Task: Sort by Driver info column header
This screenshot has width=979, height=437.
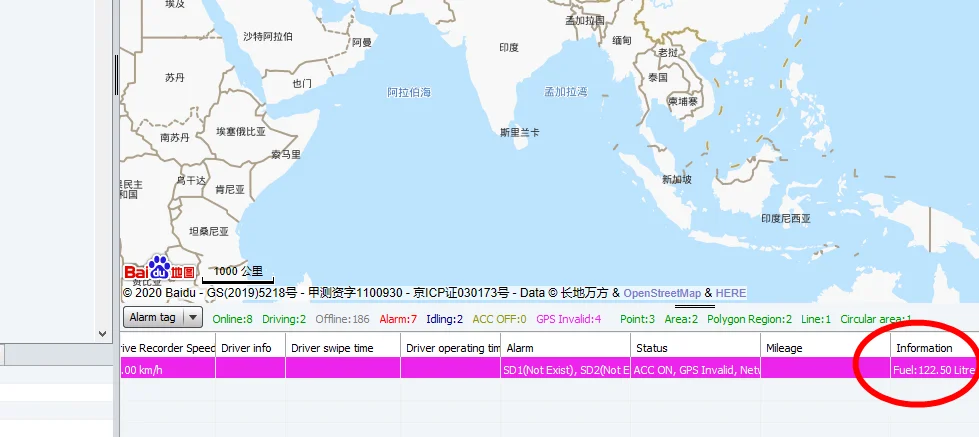Action: point(250,348)
